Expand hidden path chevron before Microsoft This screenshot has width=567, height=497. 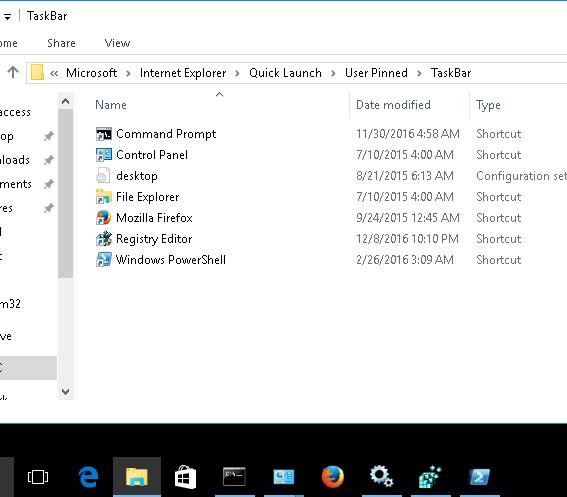click(x=54, y=73)
